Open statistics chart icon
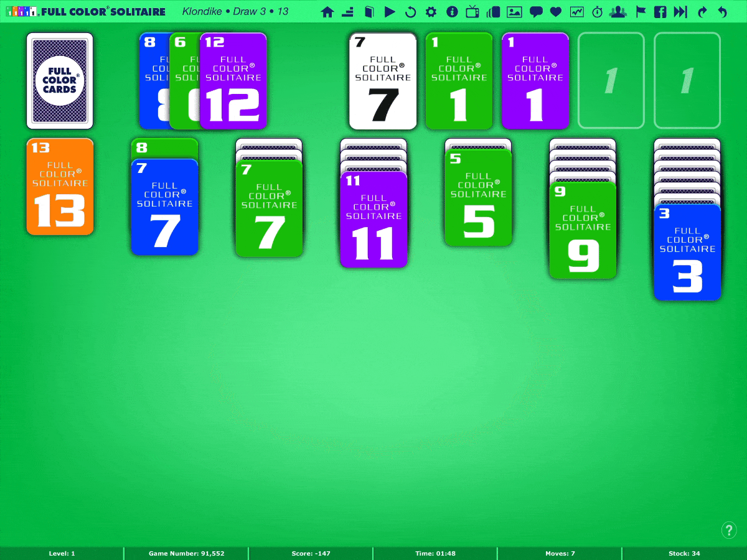The width and height of the screenshot is (747, 560). tap(577, 12)
